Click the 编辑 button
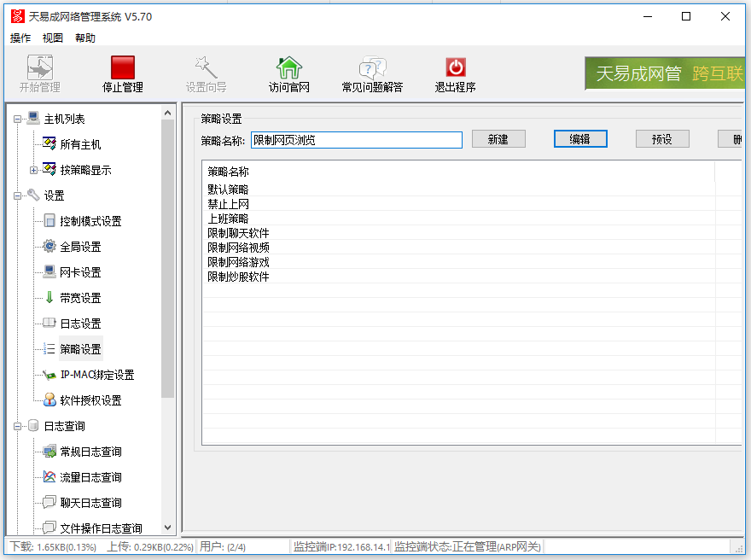This screenshot has height=560, width=751. [580, 139]
